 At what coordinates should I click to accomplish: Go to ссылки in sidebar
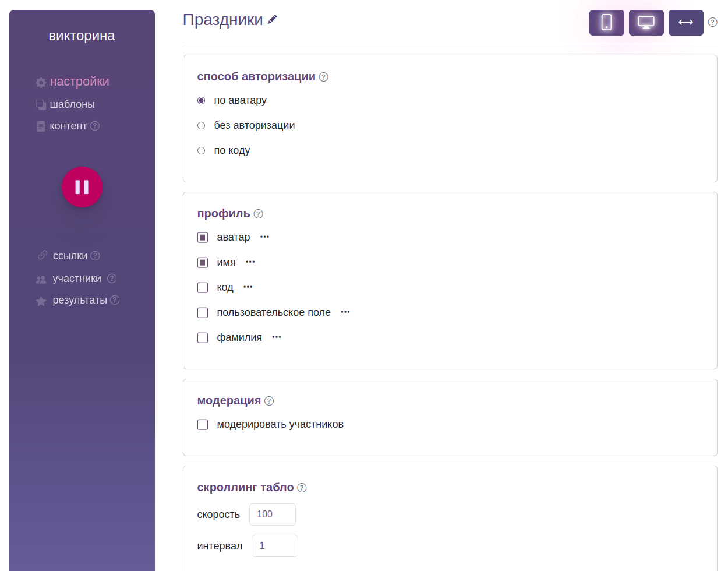click(x=70, y=256)
